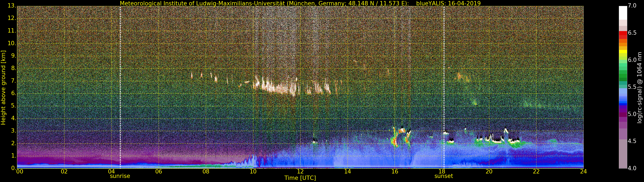The image size is (644, 182).
Task: Click colorbar tick value '7.0'
Action: (x=632, y=6)
